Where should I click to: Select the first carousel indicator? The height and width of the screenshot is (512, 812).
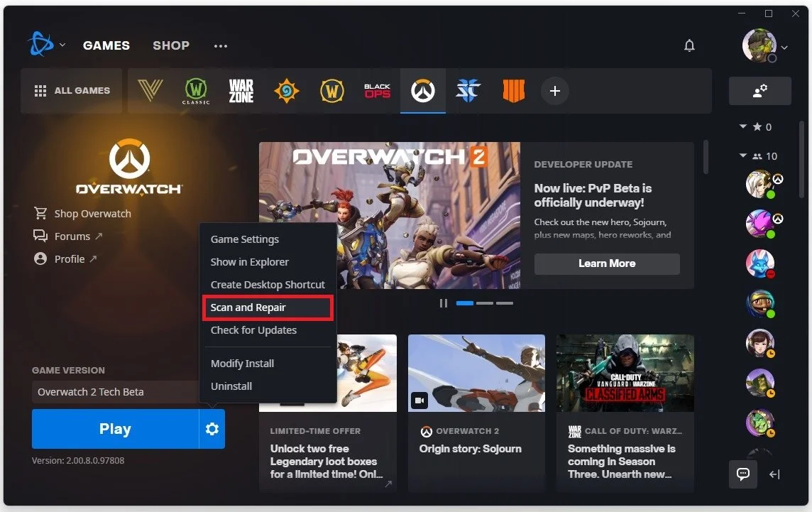[464, 303]
